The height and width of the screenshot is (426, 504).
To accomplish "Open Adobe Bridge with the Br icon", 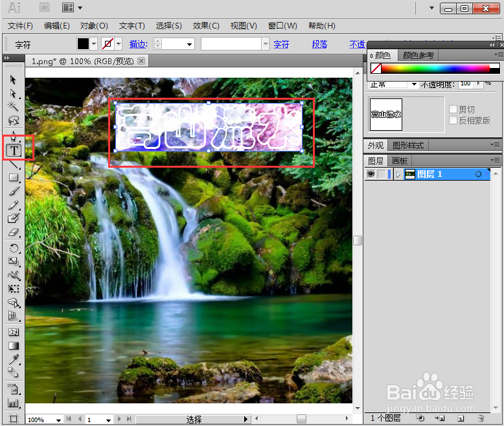I will click(45, 8).
